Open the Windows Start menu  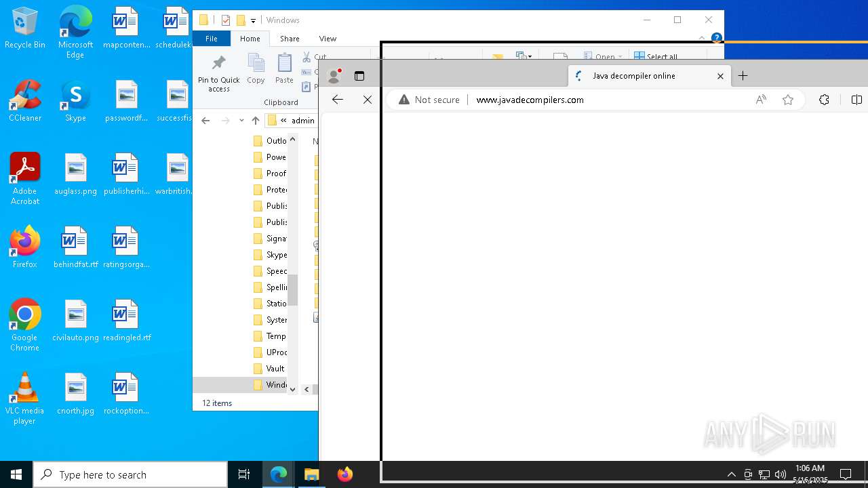tap(16, 474)
